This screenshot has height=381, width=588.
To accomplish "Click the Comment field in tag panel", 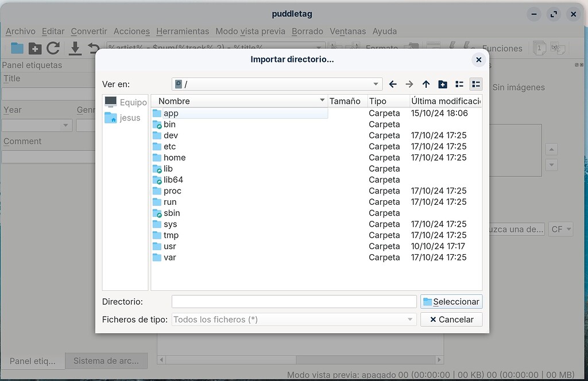I will (48, 157).
